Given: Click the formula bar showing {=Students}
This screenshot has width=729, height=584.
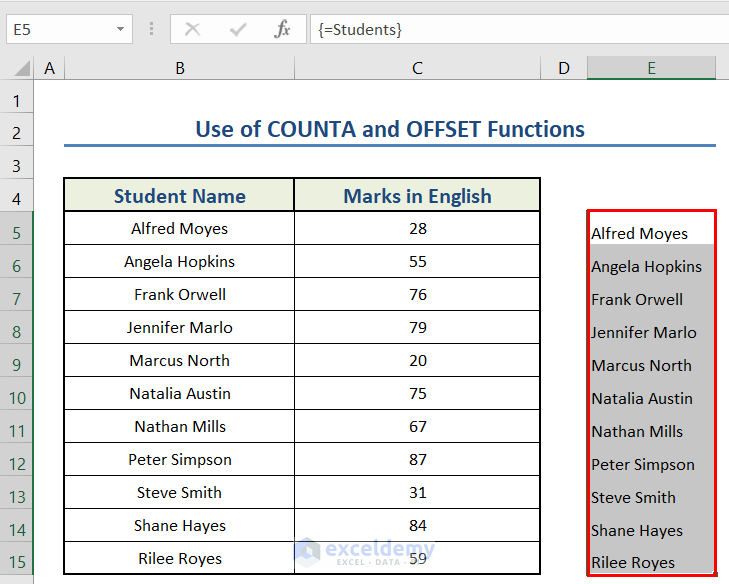Looking at the screenshot, I should (x=520, y=30).
